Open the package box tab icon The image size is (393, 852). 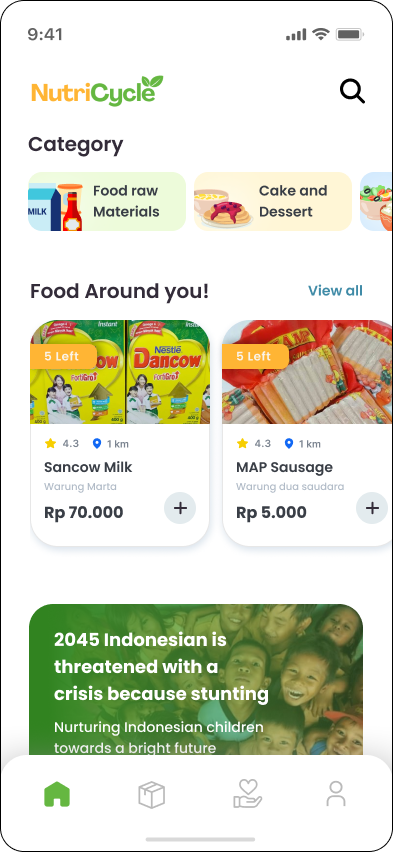pos(152,794)
